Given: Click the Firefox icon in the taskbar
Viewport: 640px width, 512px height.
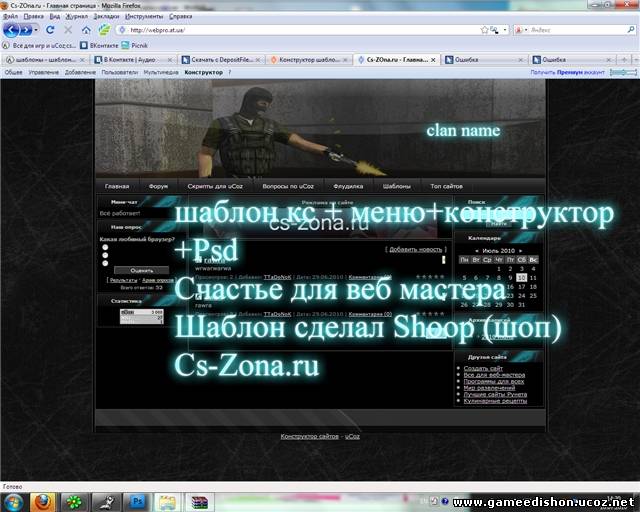Looking at the screenshot, I should point(42,501).
